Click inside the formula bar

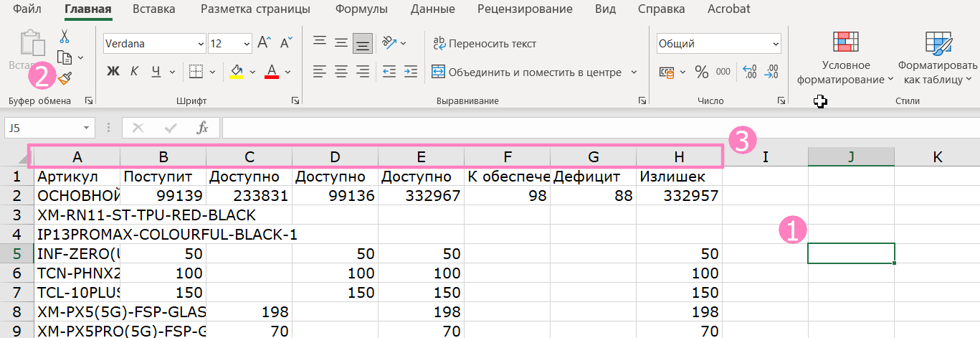pyautogui.click(x=601, y=128)
